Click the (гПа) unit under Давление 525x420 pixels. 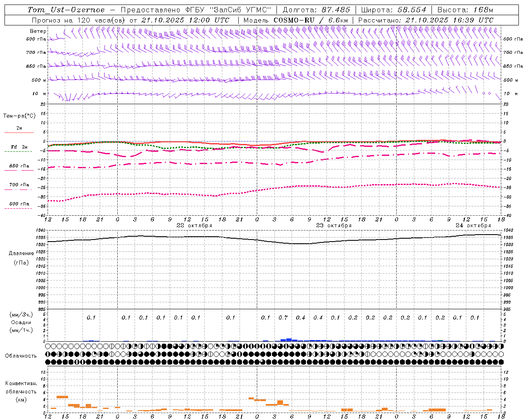[x=21, y=262]
